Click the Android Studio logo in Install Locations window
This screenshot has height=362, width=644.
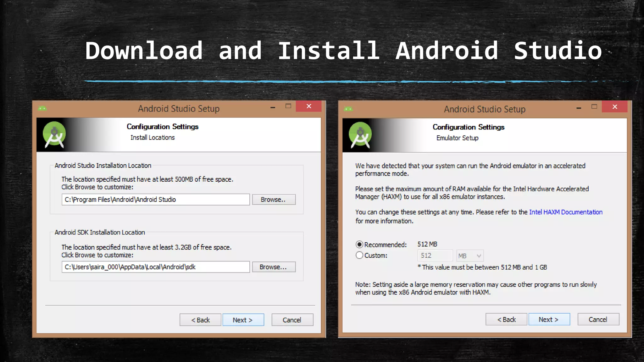(54, 134)
